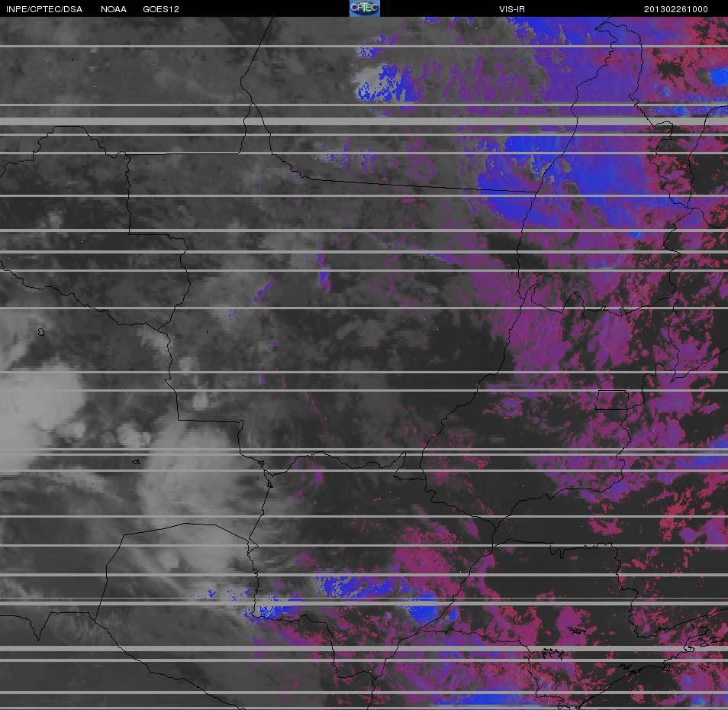Click the VIS-IR channel label

click(x=511, y=9)
